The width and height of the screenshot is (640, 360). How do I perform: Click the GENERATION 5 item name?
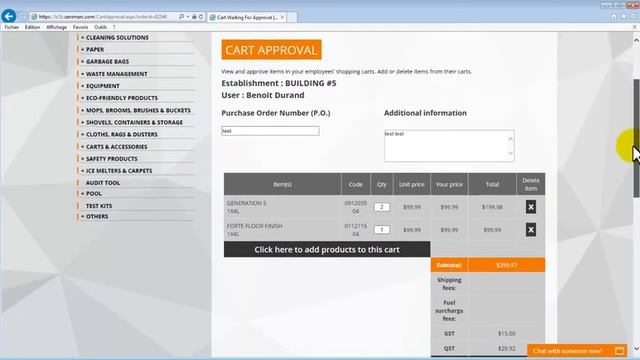(247, 203)
